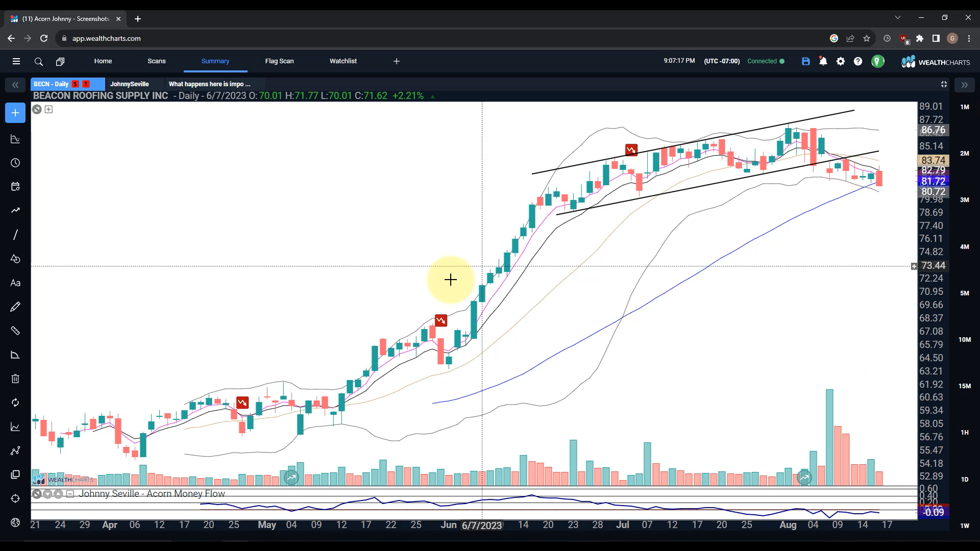The width and height of the screenshot is (980, 551).
Task: Click the globe icon at toolbar bottom
Action: (15, 522)
